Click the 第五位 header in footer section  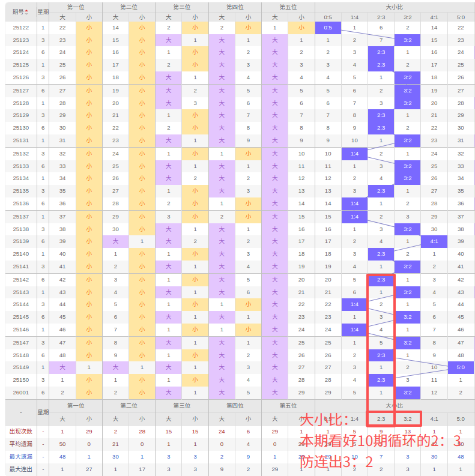pyautogui.click(x=288, y=406)
